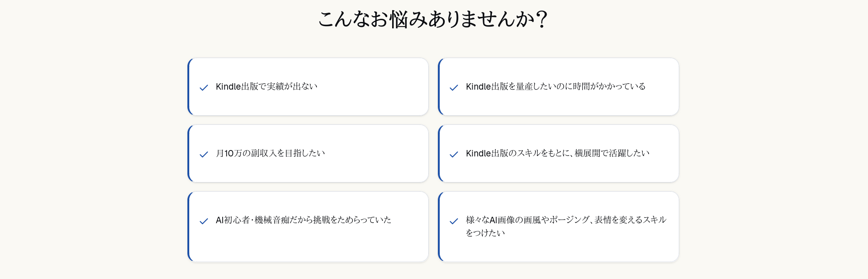Viewport: 868px width, 279px height.
Task: Click blue left accent bar of "横展開で活躍したい" card
Action: coord(439,153)
